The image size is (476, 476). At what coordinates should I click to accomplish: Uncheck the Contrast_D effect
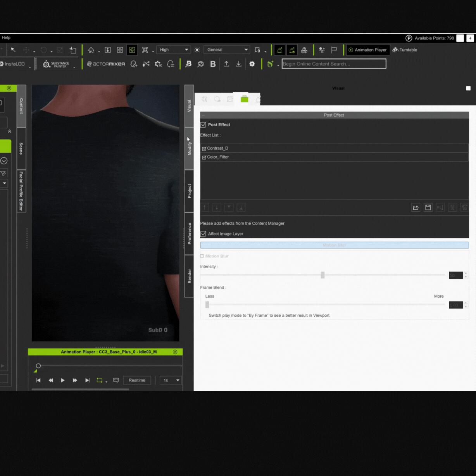click(204, 148)
